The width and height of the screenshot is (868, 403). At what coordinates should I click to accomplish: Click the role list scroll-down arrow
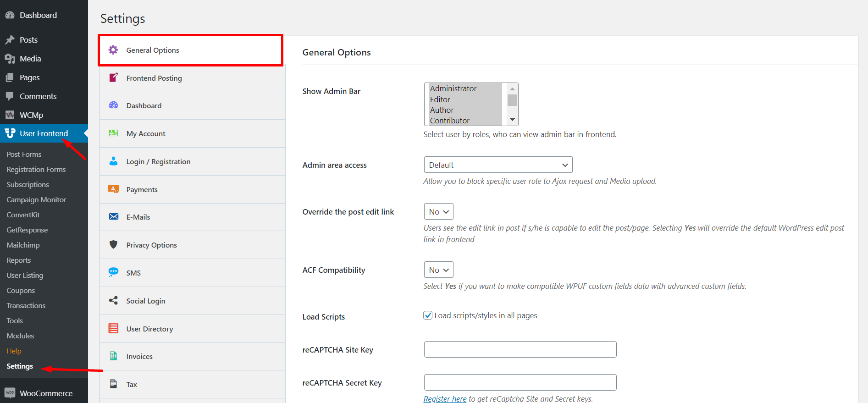(512, 120)
